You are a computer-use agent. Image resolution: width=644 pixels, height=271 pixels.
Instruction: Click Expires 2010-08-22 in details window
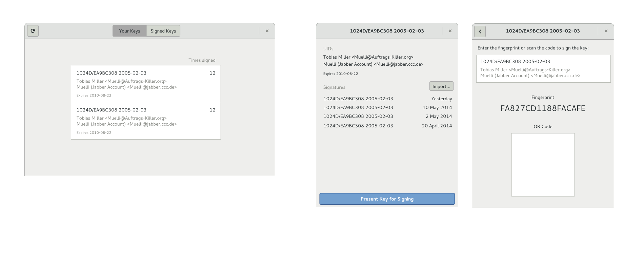point(341,74)
